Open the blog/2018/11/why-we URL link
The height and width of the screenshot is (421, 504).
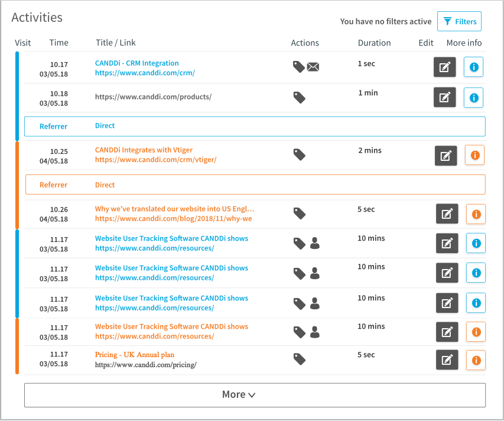tap(173, 219)
